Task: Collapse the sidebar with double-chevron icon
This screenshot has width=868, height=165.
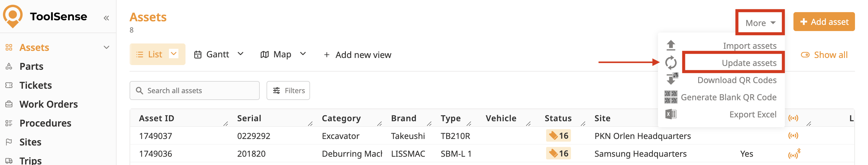Action: pos(106,18)
